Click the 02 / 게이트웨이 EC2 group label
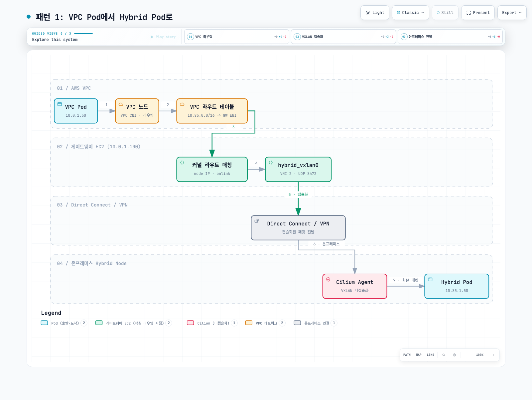Viewport: 532px width, 400px height. [99, 147]
